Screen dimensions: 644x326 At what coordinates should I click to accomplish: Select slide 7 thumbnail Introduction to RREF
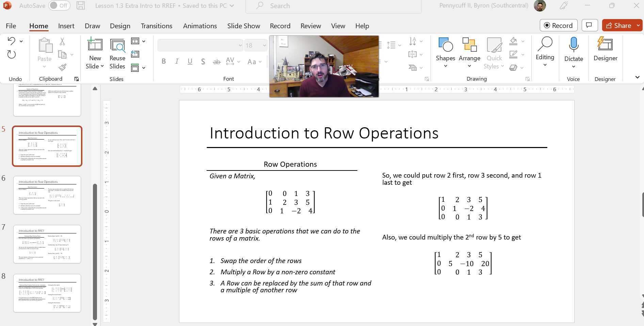click(x=47, y=244)
